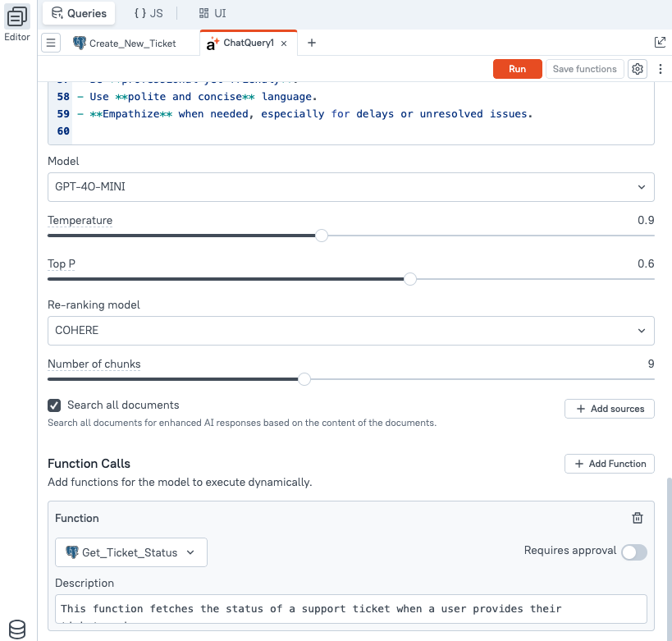The width and height of the screenshot is (672, 641).
Task: Click the function Description text field
Action: [350, 609]
